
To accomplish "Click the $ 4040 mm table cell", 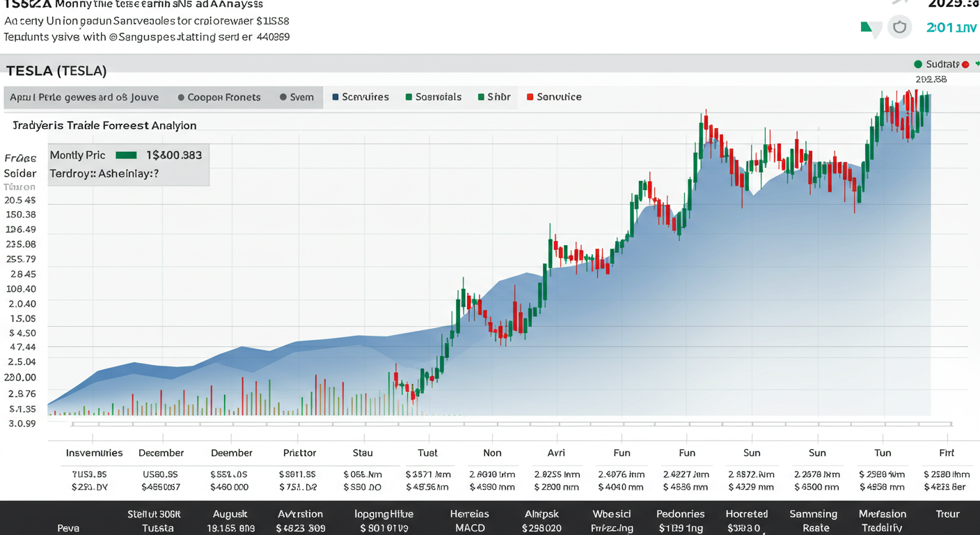I will pos(621,487).
